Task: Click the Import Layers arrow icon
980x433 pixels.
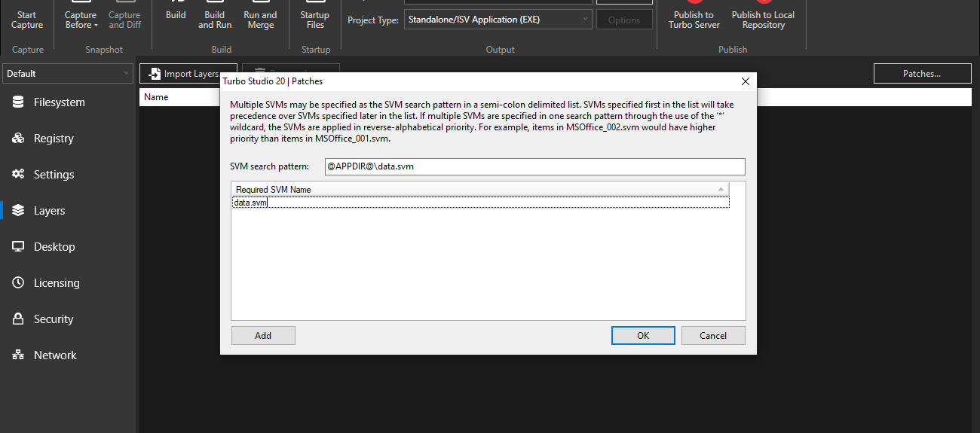Action: tap(155, 74)
